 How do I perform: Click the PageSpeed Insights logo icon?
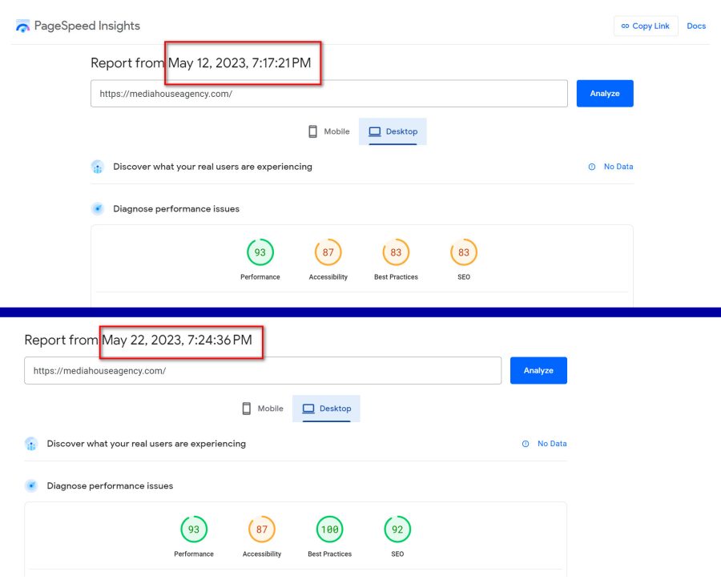pyautogui.click(x=22, y=26)
